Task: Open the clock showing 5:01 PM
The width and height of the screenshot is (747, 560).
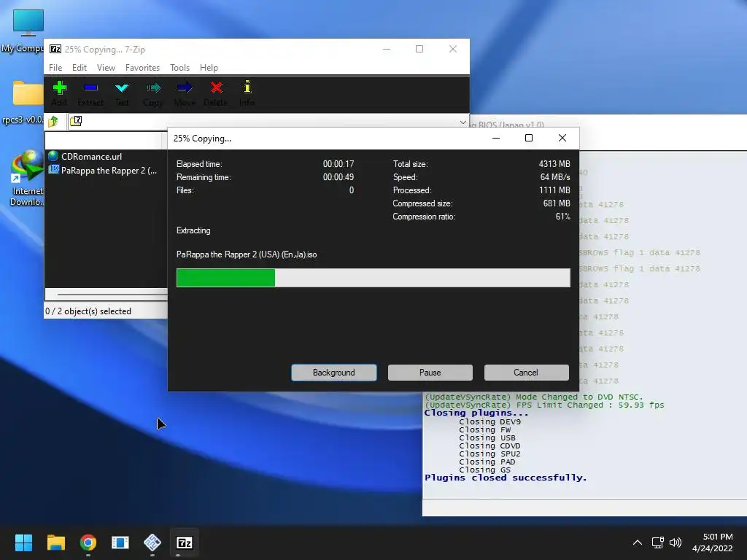Action: click(x=713, y=542)
